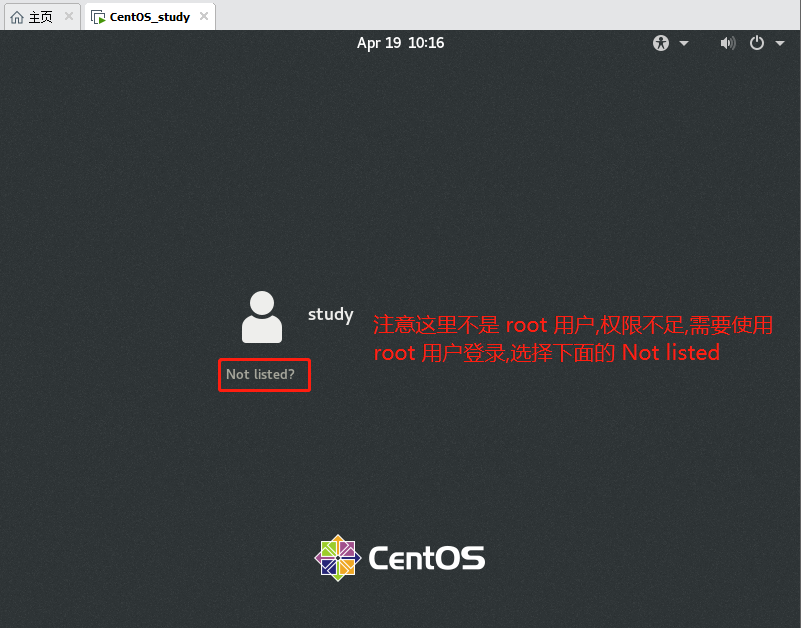Click the VM icon on CentOS_study tab
This screenshot has width=801, height=628.
98,17
